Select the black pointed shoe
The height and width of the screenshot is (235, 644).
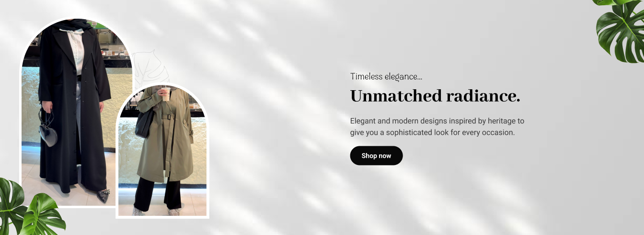pos(103,196)
